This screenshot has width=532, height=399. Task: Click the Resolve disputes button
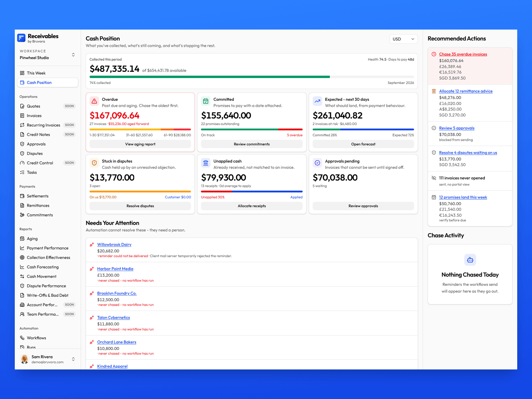[x=140, y=206]
